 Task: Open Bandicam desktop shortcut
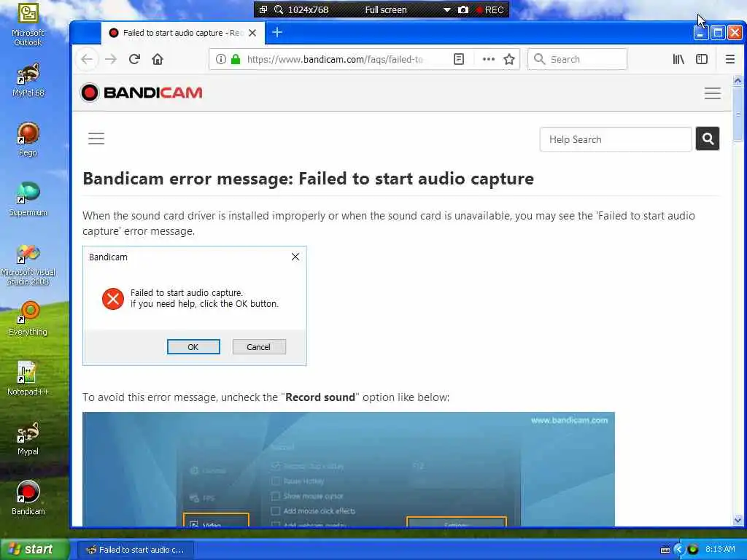(x=28, y=498)
